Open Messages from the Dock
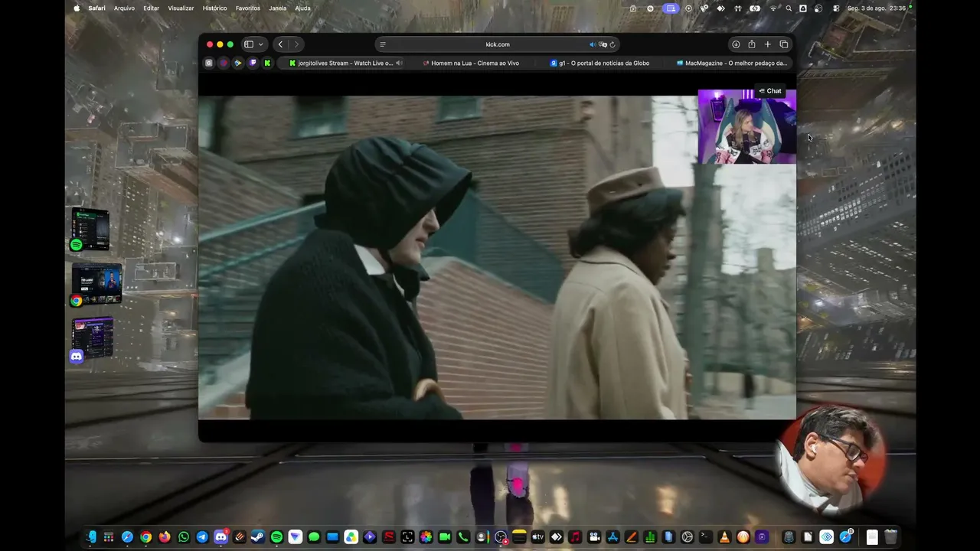Image resolution: width=980 pixels, height=551 pixels. [x=314, y=537]
